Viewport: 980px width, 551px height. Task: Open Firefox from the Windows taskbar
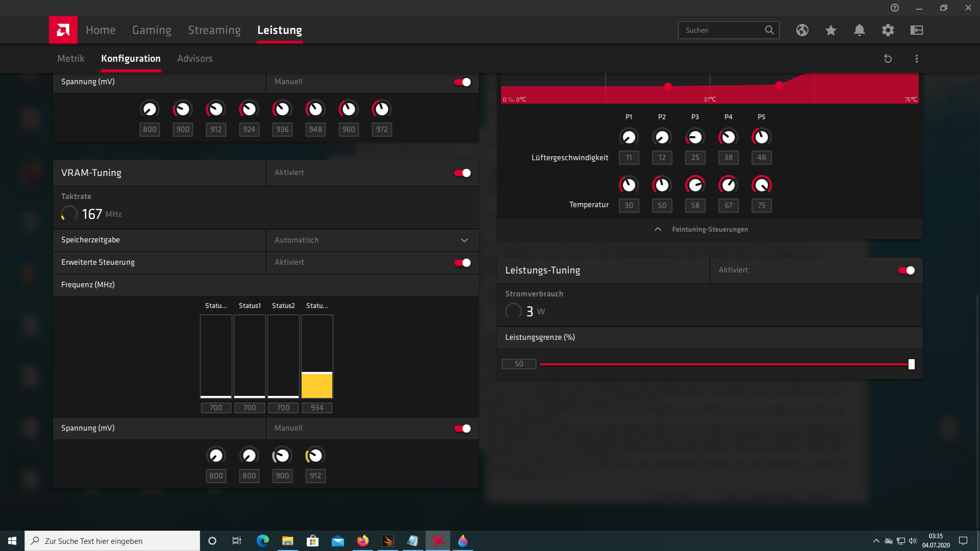tap(363, 541)
